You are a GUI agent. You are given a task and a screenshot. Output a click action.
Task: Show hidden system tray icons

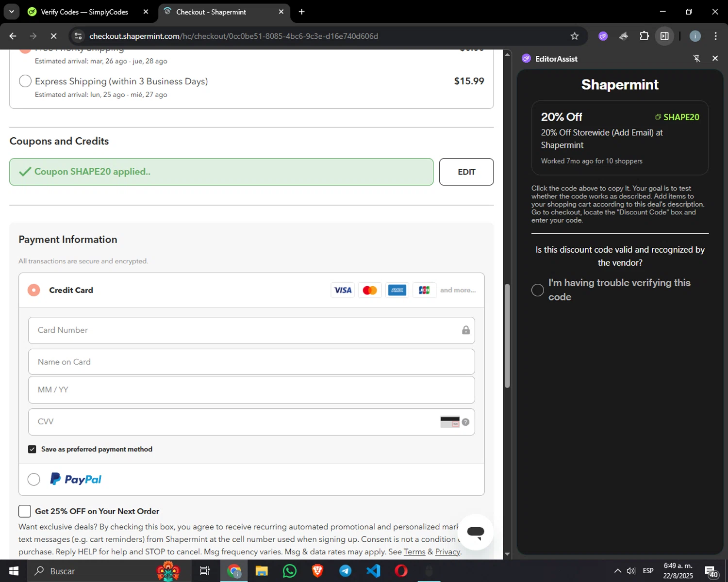pos(617,571)
